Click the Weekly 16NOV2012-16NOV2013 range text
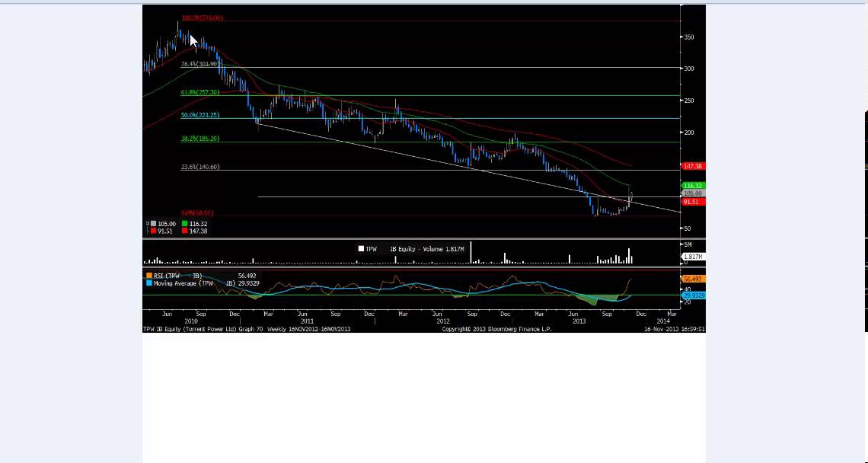This screenshot has height=463, width=868. pos(309,329)
